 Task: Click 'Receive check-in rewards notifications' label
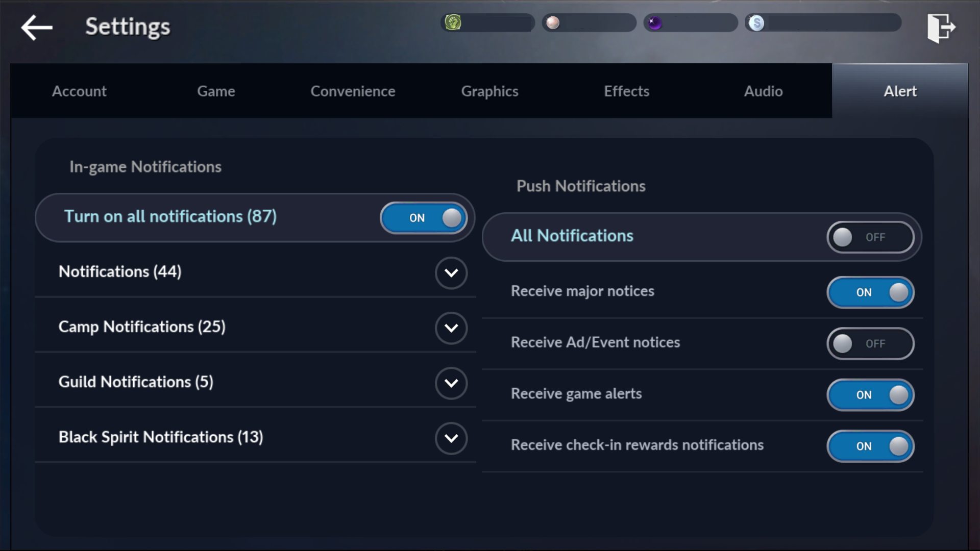(638, 445)
